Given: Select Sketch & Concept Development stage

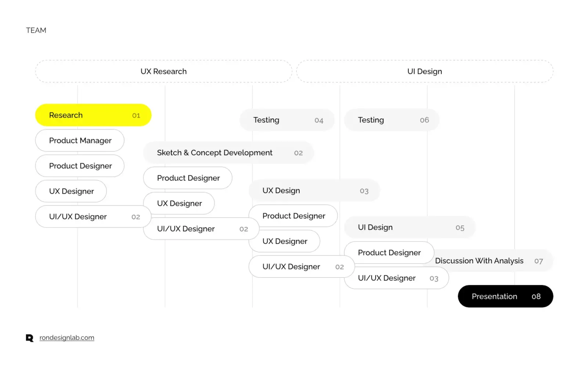Looking at the screenshot, I should (x=228, y=153).
